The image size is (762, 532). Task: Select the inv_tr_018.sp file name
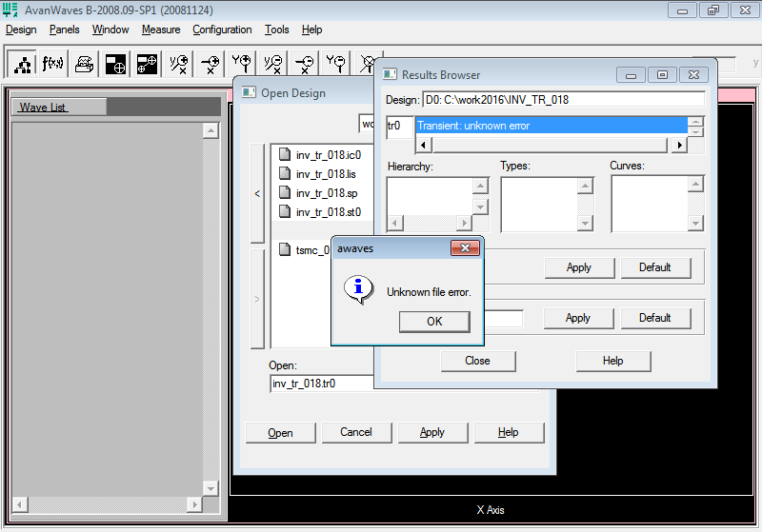click(327, 193)
